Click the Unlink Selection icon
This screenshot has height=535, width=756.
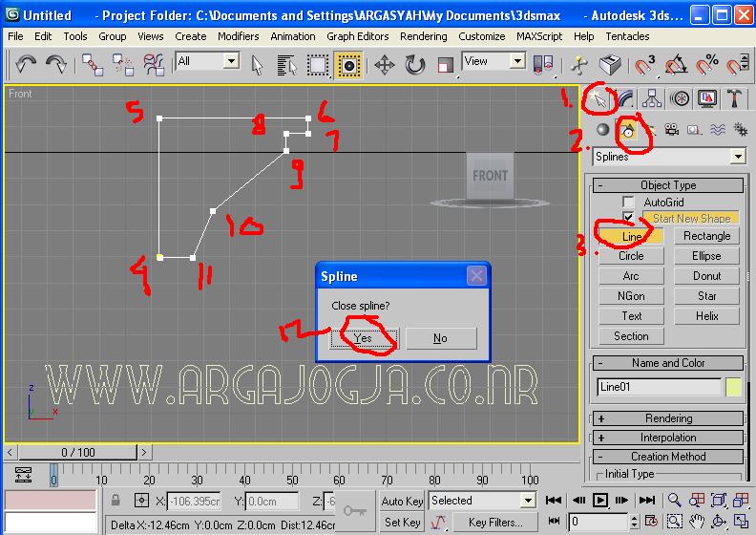pyautogui.click(x=123, y=65)
